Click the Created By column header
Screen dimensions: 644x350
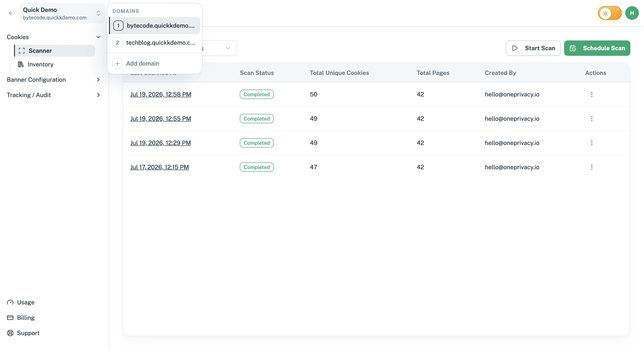click(x=500, y=73)
